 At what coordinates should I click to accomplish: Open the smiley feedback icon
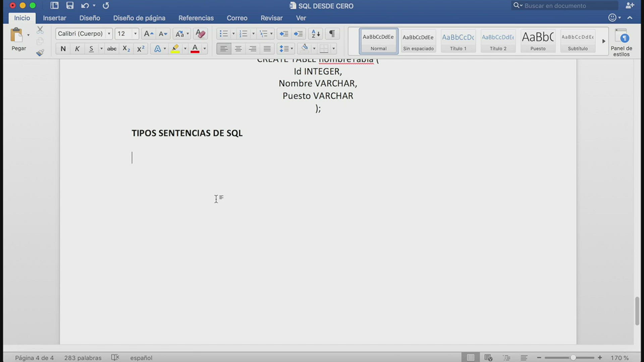(x=612, y=17)
